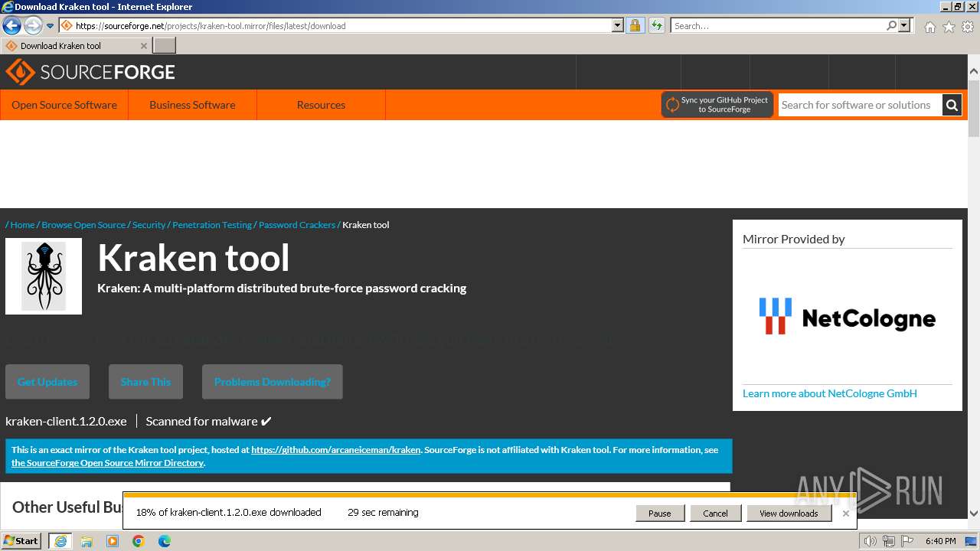The width and height of the screenshot is (980, 551).
Task: Go back with the browser Back arrow
Action: pyautogui.click(x=11, y=25)
